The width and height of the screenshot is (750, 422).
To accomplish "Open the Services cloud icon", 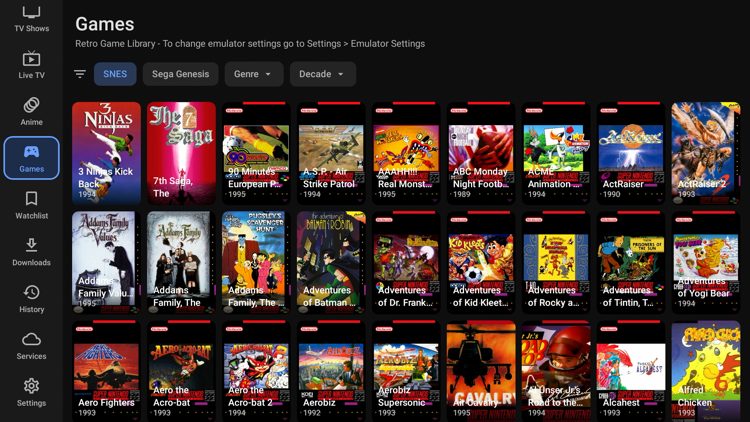I will (31, 339).
